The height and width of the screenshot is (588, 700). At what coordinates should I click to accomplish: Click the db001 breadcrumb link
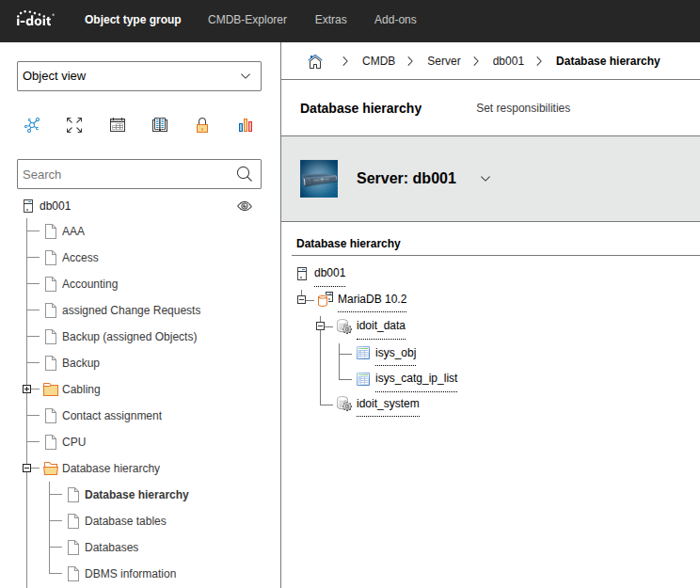click(x=508, y=61)
